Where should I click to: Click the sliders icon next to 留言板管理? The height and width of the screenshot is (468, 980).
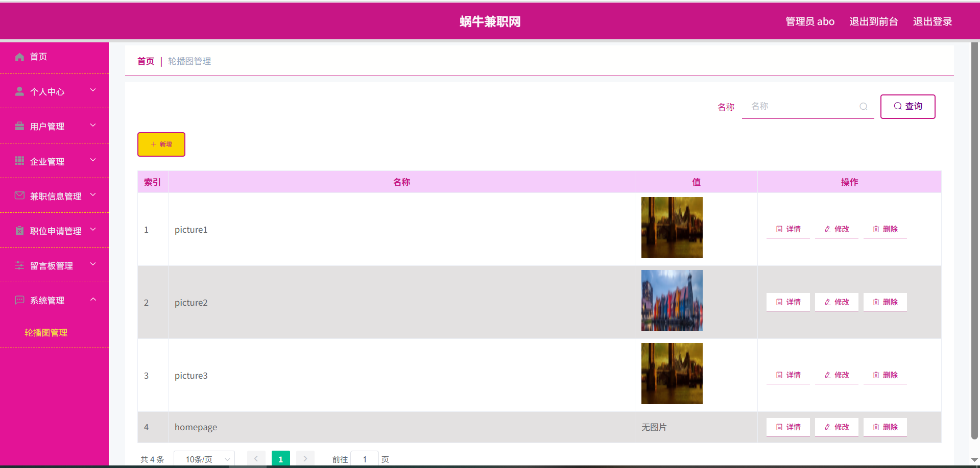19,265
